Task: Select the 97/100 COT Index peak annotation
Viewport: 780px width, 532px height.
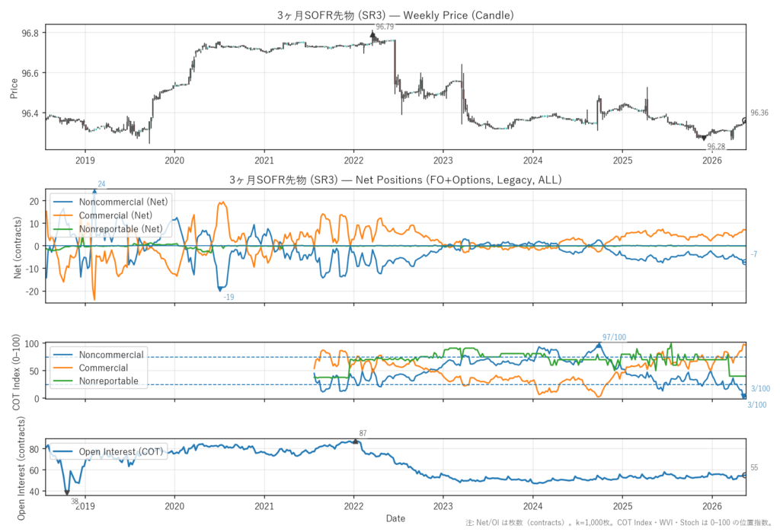Action: [614, 337]
